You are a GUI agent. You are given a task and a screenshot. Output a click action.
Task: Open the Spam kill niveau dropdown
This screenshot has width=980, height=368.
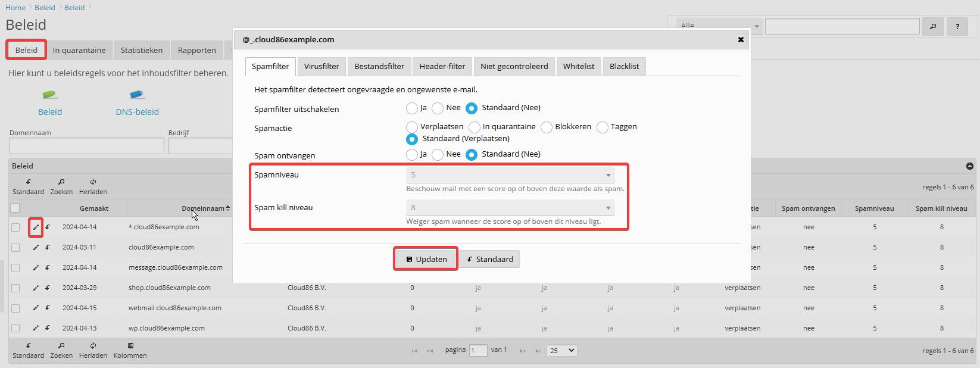tap(510, 208)
